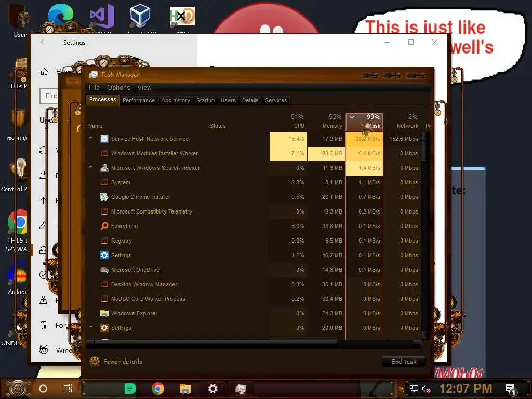Image resolution: width=532 pixels, height=399 pixels.
Task: Select the Microsoft Windows Search Indexer icon
Action: click(x=104, y=168)
